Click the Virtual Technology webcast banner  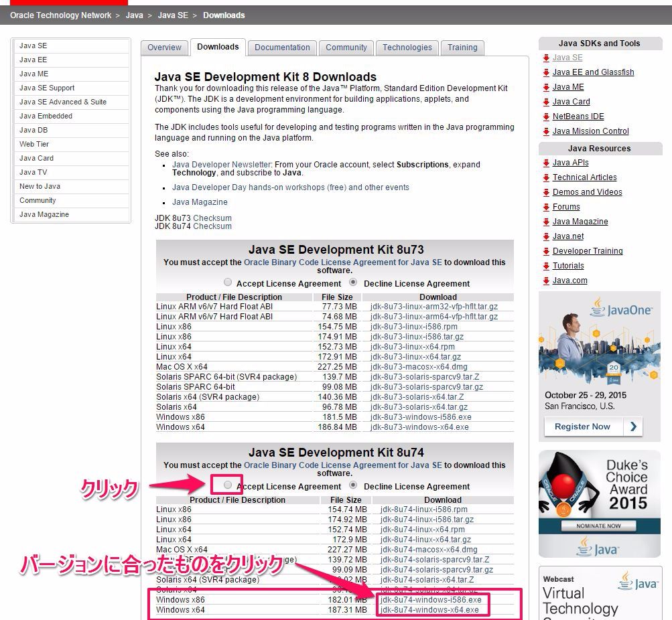click(600, 594)
